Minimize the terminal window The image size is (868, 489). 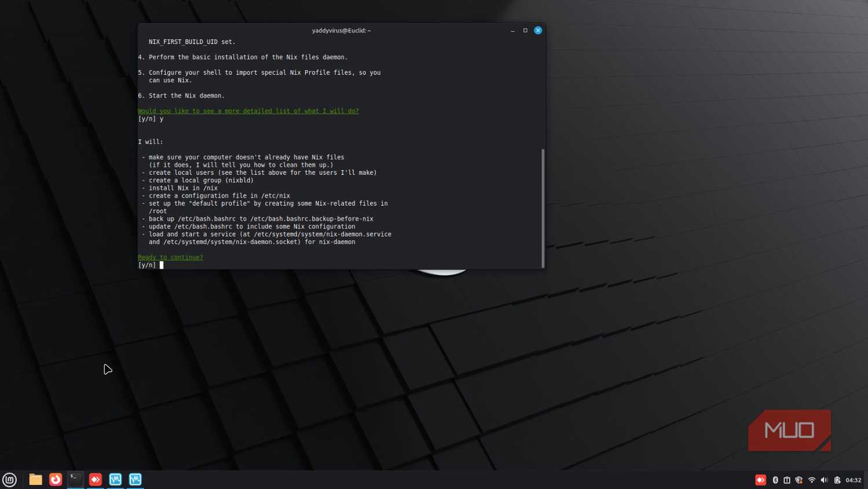(x=512, y=31)
